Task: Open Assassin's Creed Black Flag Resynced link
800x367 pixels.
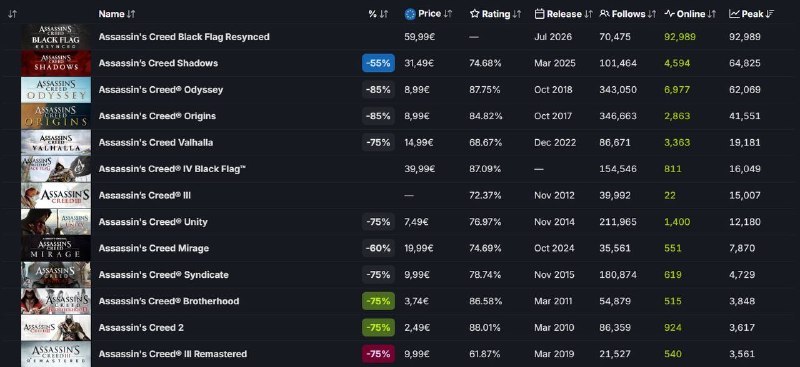Action: click(x=184, y=37)
